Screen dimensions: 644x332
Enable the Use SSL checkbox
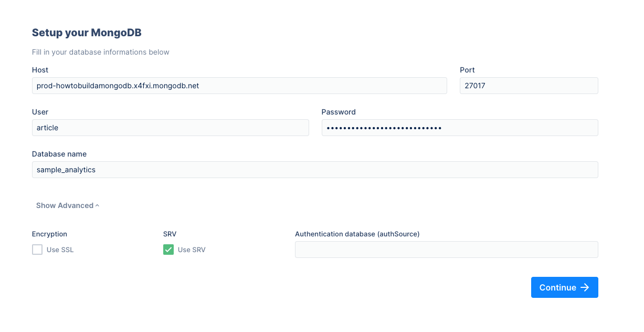37,250
